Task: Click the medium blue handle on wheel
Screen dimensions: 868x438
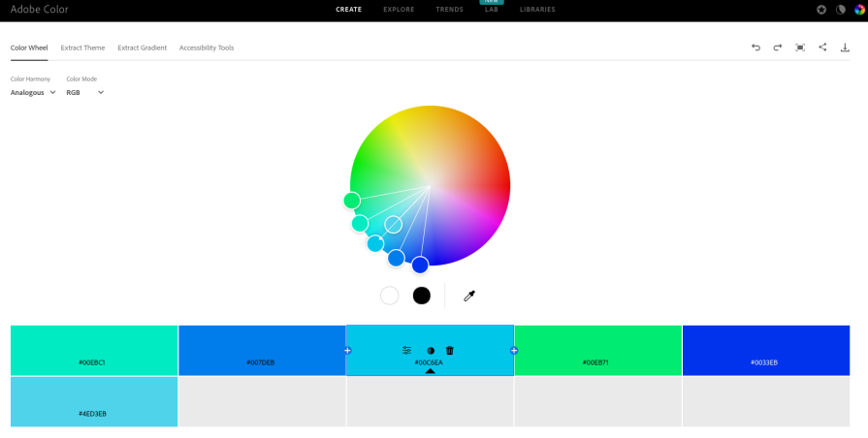Action: (x=396, y=258)
